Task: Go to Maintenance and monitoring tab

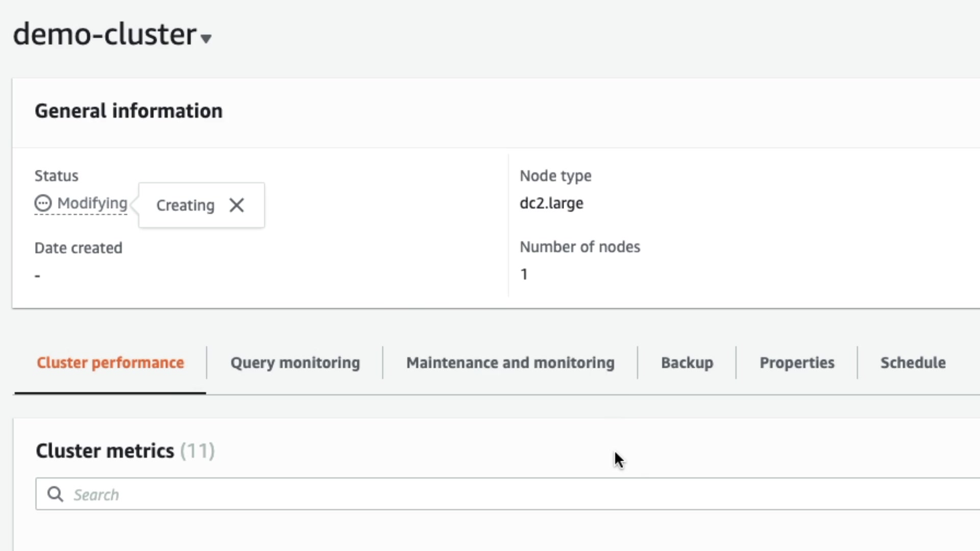Action: tap(510, 363)
